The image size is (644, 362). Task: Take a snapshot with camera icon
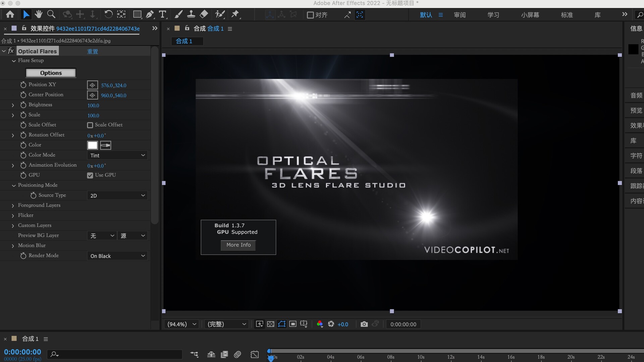364,324
